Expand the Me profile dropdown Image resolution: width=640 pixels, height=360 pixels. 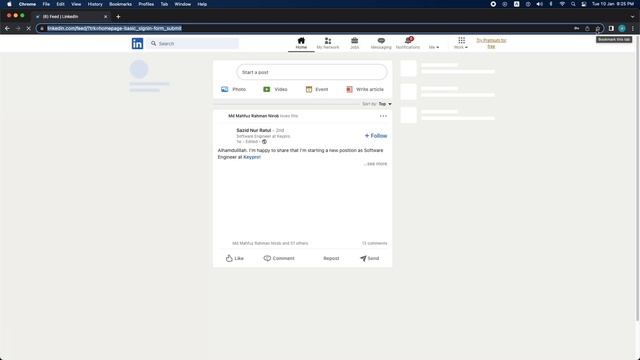point(434,47)
